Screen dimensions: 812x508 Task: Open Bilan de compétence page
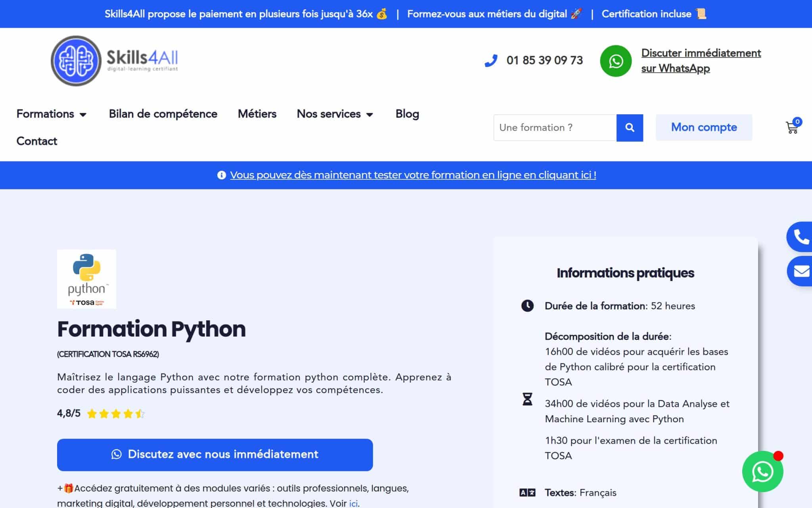pos(163,114)
